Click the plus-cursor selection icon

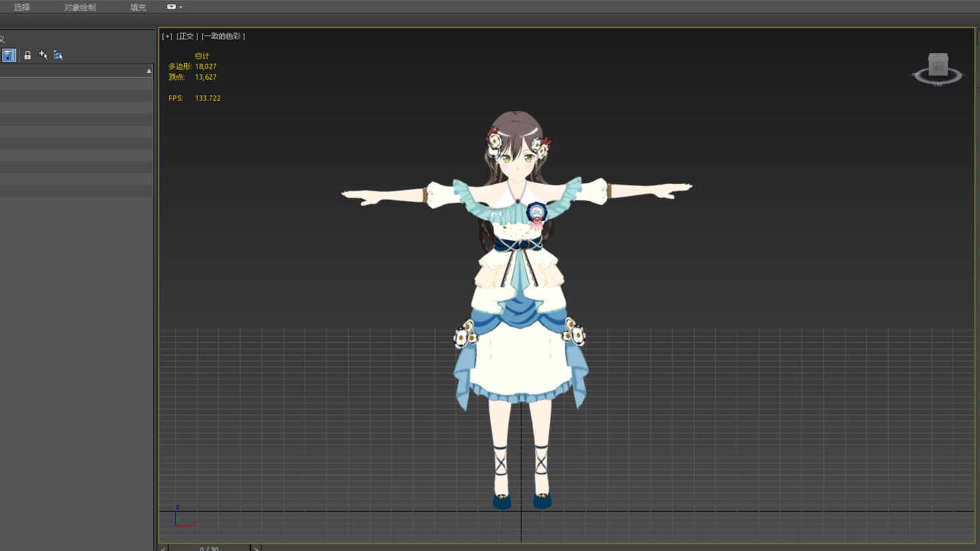(43, 55)
